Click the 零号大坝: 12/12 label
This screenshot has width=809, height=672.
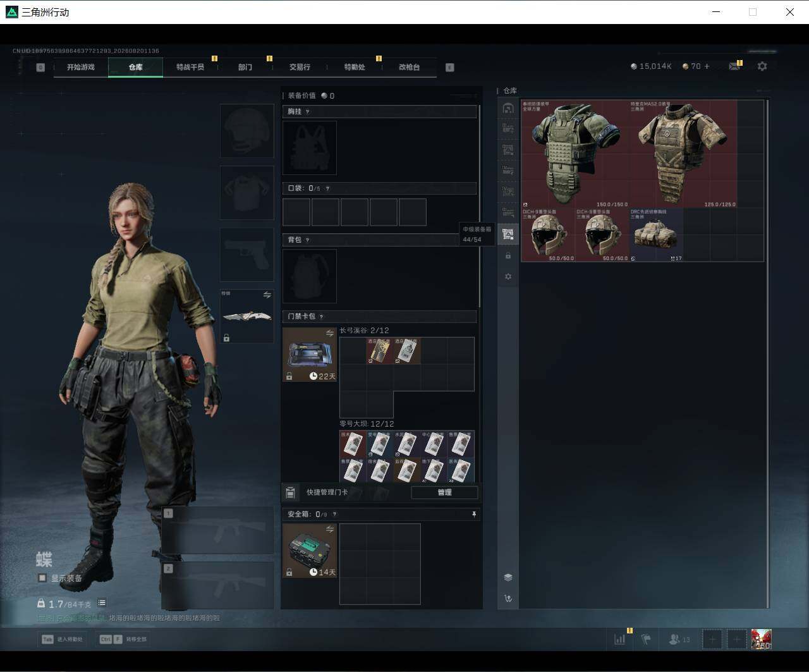367,424
